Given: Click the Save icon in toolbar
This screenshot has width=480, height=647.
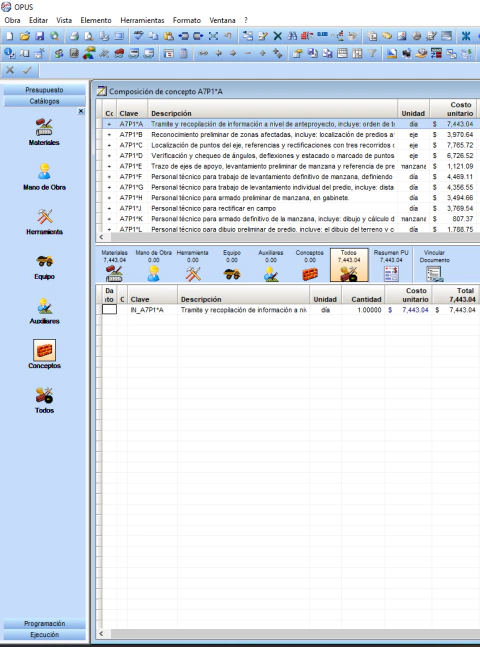Looking at the screenshot, I should (x=40, y=36).
